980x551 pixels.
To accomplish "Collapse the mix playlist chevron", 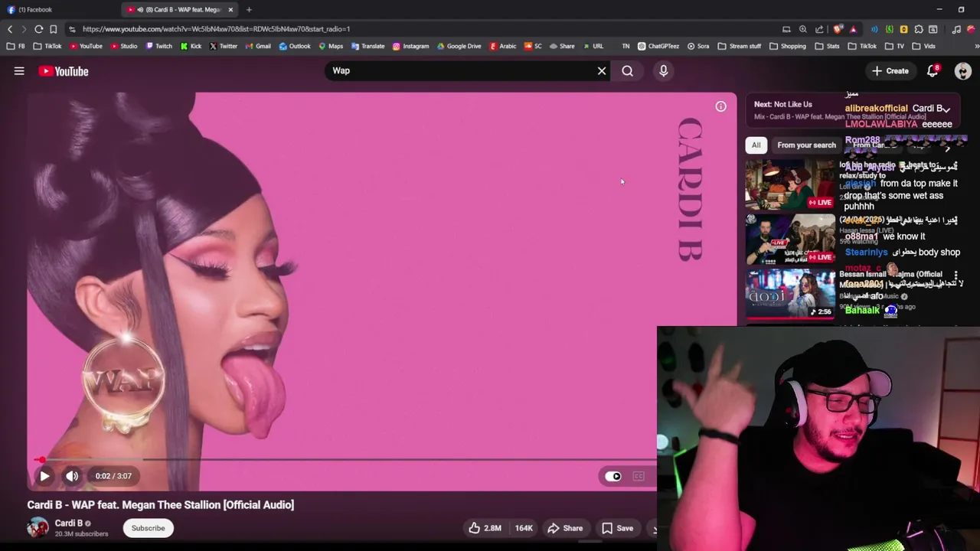I will click(946, 109).
